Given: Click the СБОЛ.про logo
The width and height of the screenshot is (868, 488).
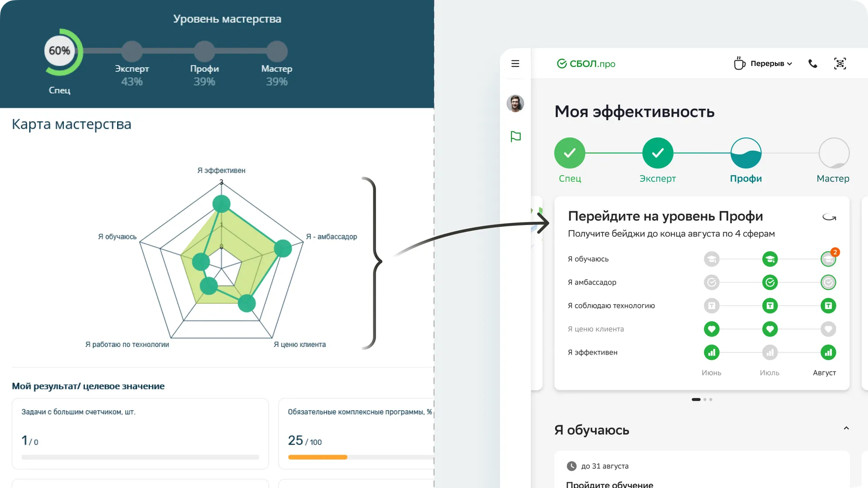Looking at the screenshot, I should pyautogui.click(x=586, y=64).
